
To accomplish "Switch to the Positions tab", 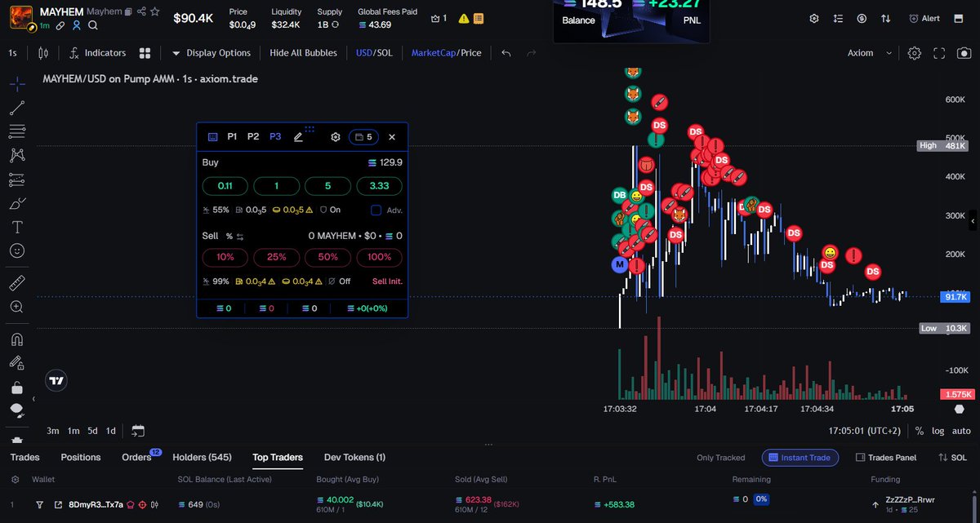I will [81, 457].
